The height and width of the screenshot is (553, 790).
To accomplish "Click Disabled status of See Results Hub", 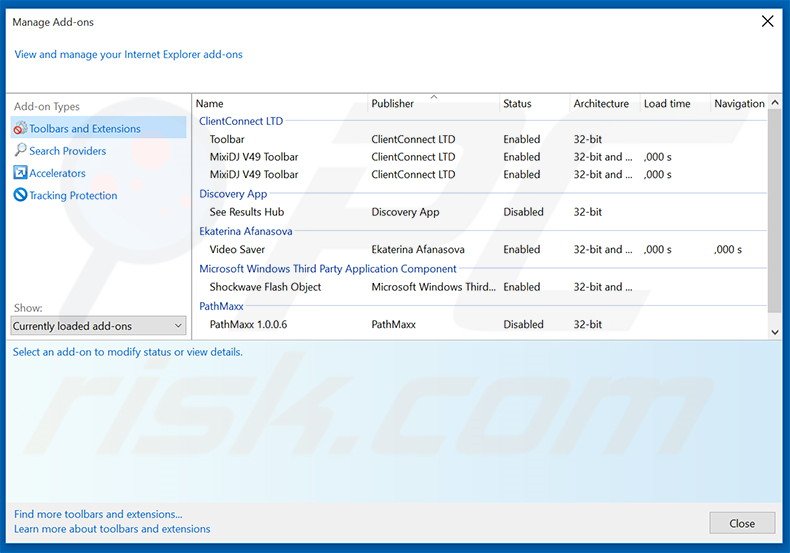I will click(523, 212).
